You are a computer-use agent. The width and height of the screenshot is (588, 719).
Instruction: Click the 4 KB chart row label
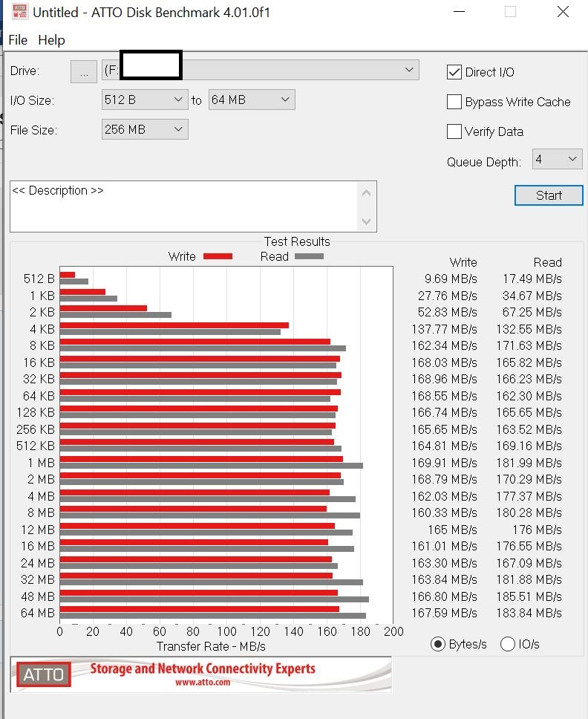click(42, 329)
